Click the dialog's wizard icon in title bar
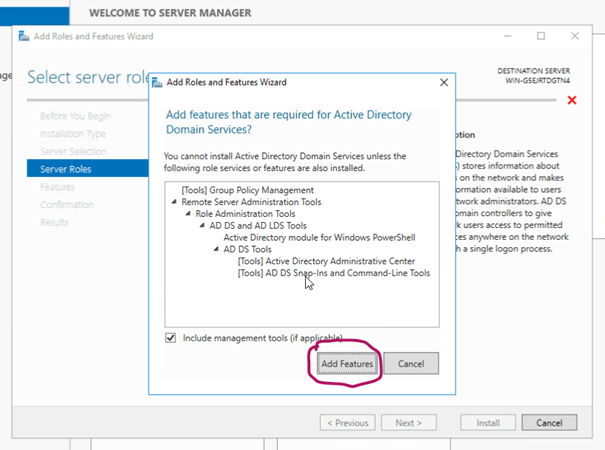 [157, 82]
